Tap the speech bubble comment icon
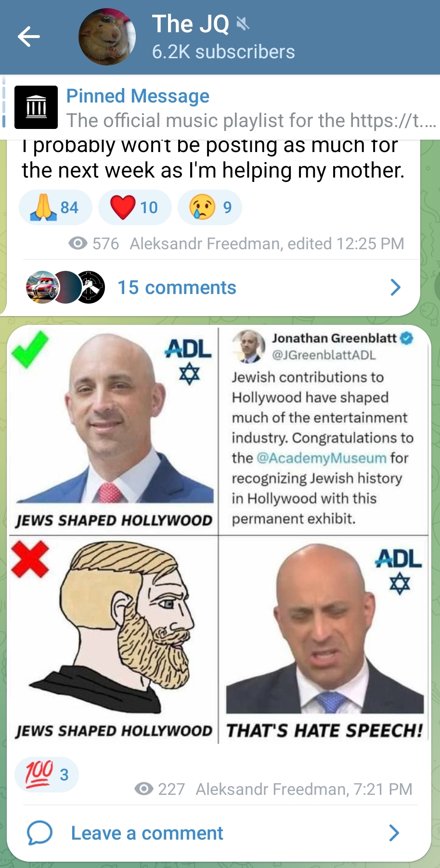Viewport: 440px width, 868px height. pos(39,833)
